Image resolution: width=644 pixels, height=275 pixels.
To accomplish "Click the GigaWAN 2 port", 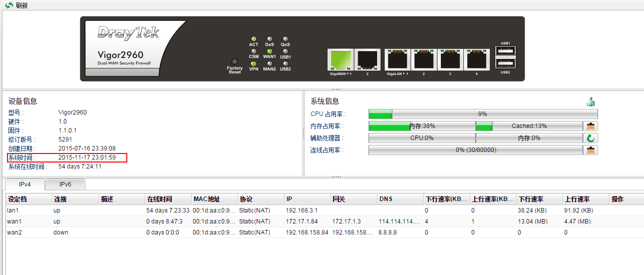I will (367, 60).
